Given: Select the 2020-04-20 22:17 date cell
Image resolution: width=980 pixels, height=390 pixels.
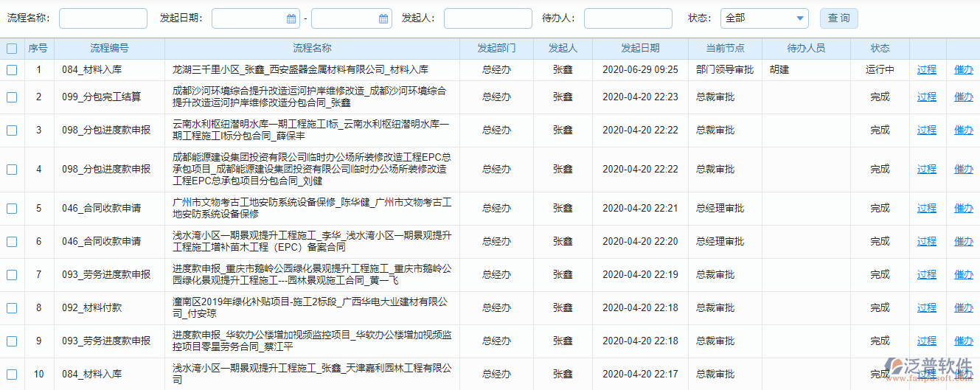Looking at the screenshot, I should [640, 375].
